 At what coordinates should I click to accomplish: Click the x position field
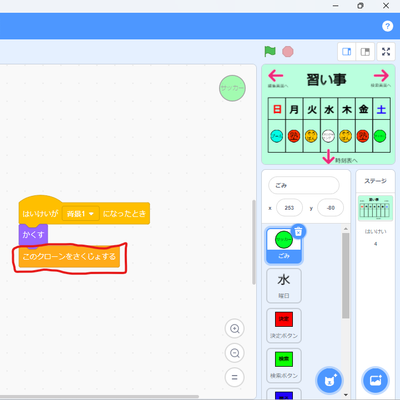point(289,208)
